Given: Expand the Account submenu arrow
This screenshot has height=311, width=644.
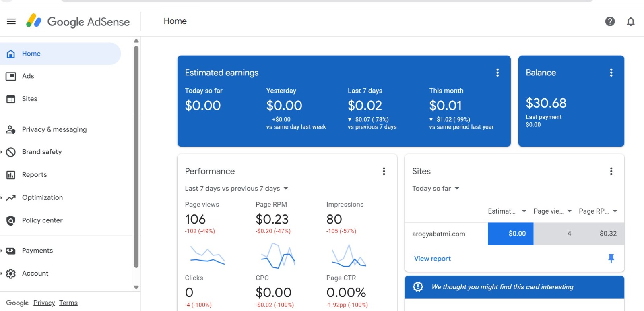Looking at the screenshot, I should pos(2,274).
